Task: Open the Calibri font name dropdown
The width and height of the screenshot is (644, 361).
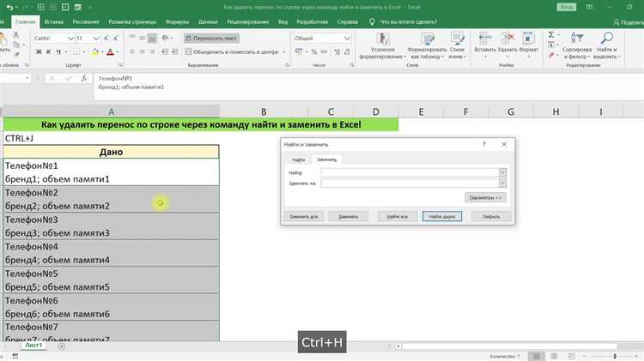Action: click(70, 38)
